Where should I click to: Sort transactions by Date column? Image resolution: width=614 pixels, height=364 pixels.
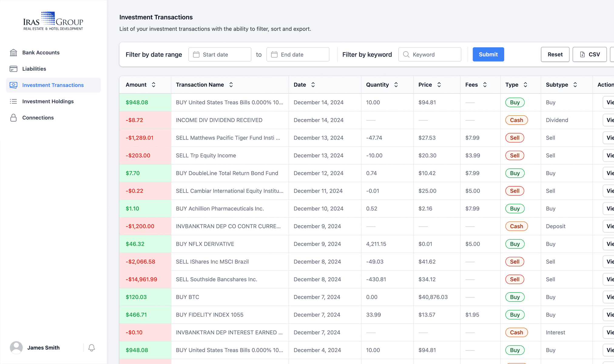click(x=313, y=85)
